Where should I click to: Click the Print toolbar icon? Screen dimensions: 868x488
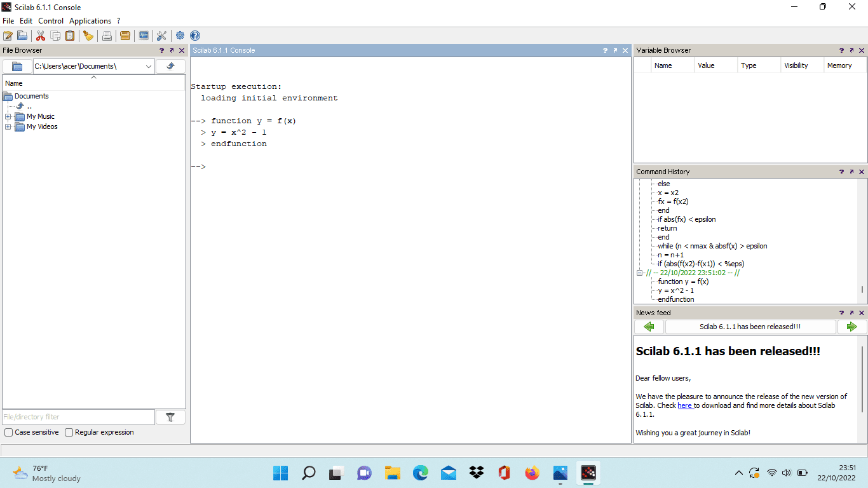107,36
